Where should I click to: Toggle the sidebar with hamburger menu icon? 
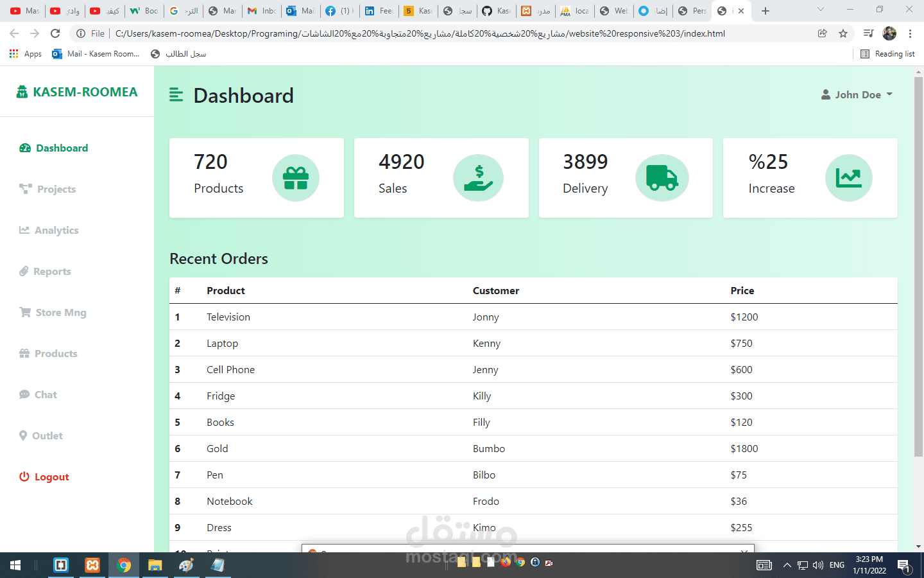click(176, 94)
